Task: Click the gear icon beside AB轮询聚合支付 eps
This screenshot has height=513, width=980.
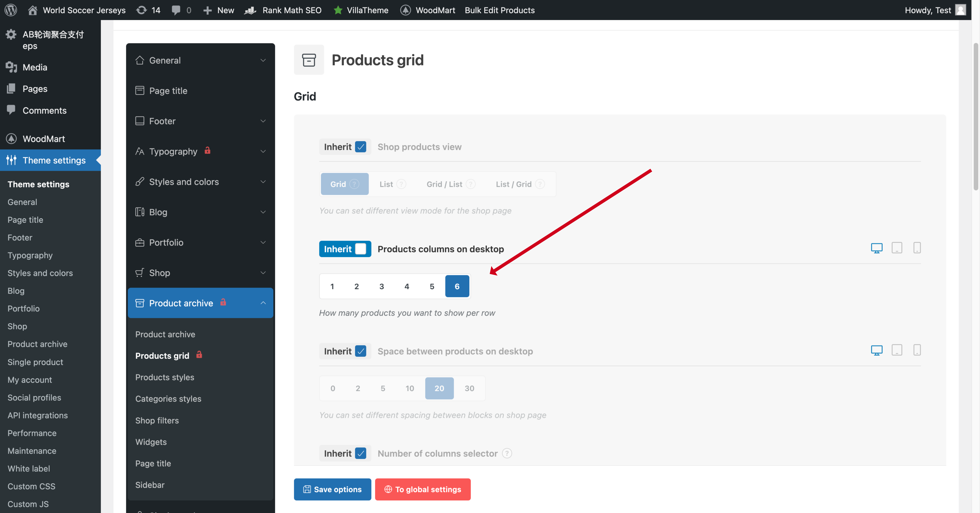Action: coord(11,35)
